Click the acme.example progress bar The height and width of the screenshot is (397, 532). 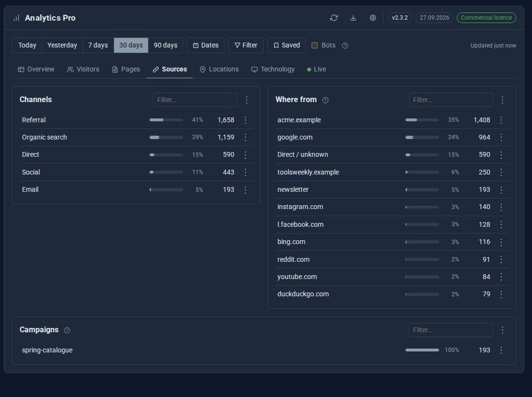(422, 120)
